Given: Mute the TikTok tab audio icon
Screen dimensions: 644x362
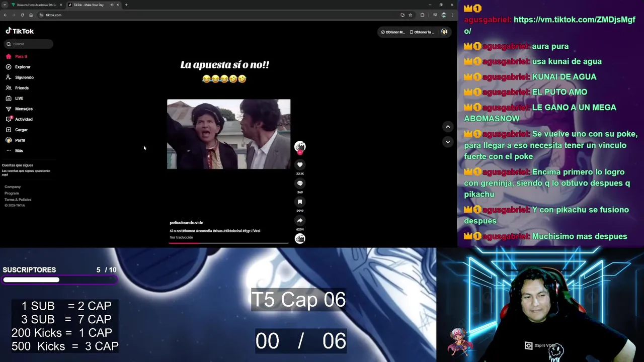Looking at the screenshot, I should pyautogui.click(x=112, y=5).
